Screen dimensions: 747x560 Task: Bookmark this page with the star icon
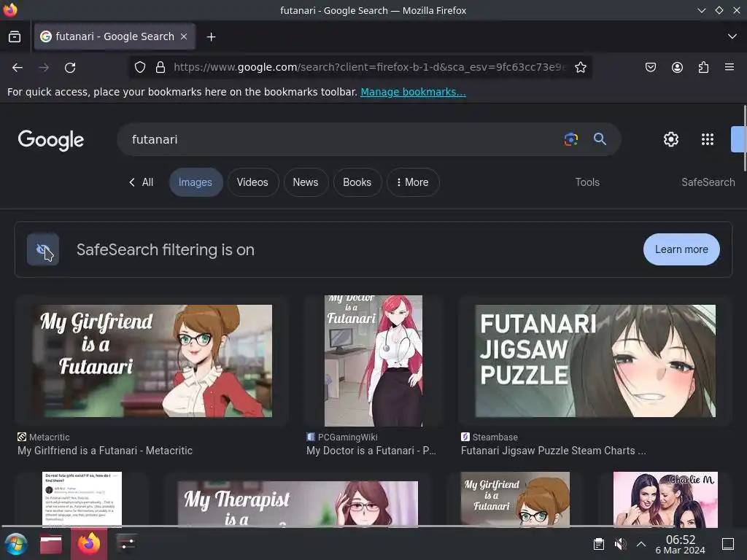coord(580,68)
